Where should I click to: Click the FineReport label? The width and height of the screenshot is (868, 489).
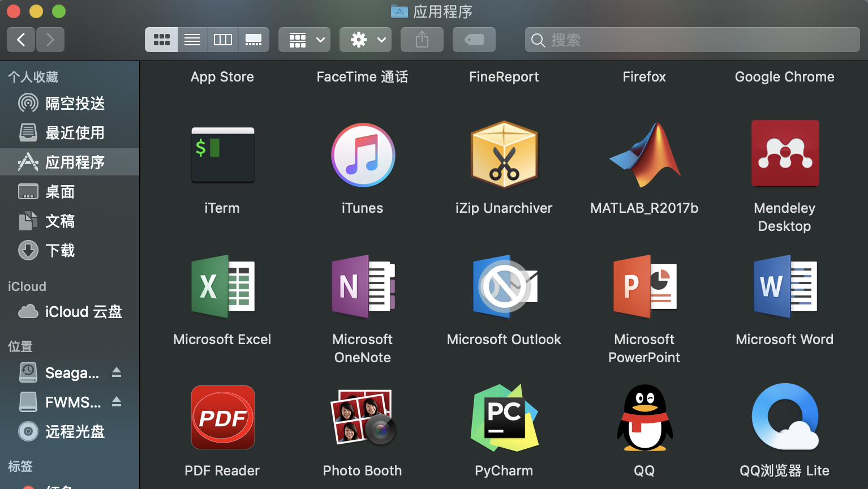504,77
